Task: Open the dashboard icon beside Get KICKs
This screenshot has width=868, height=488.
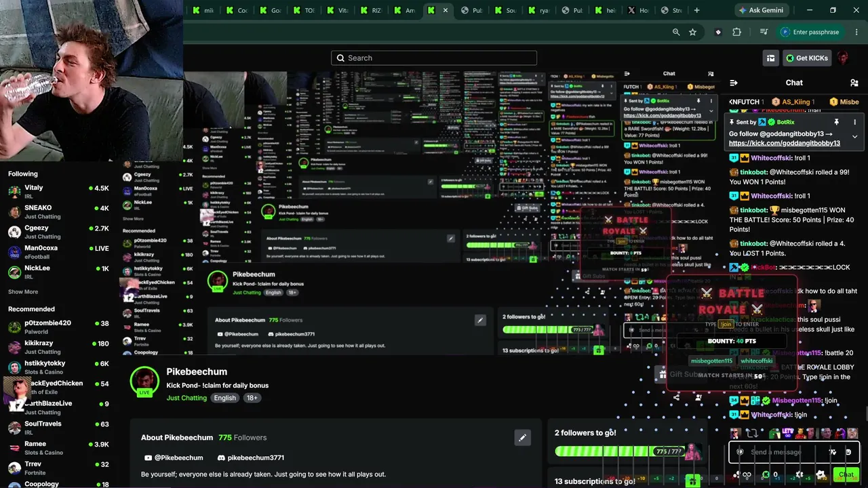Action: point(770,58)
